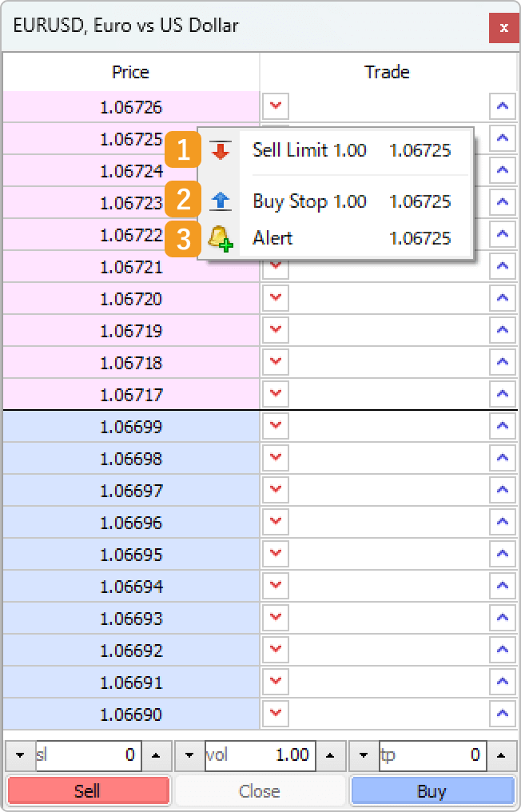Click the blue buy arrow at 1.06725
The height and width of the screenshot is (812, 521).
tap(503, 139)
